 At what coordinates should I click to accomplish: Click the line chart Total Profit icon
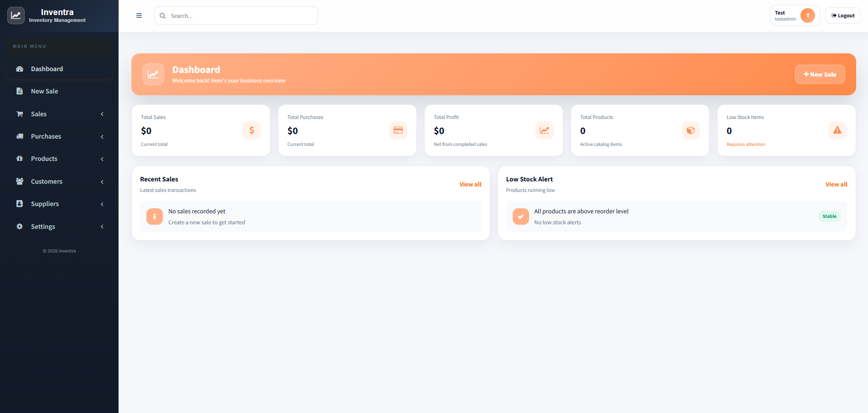pyautogui.click(x=544, y=130)
